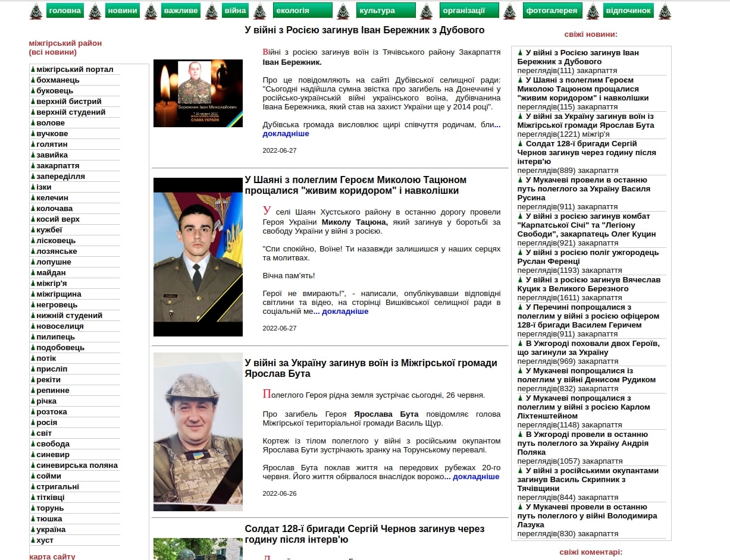Read more about Ярослав Бута via 'докладніше'
Viewport: 730px width, 560px height.
pos(476,477)
